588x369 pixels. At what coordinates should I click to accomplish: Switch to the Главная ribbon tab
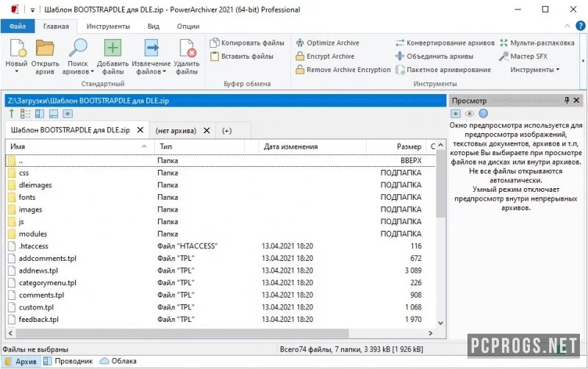tap(56, 26)
